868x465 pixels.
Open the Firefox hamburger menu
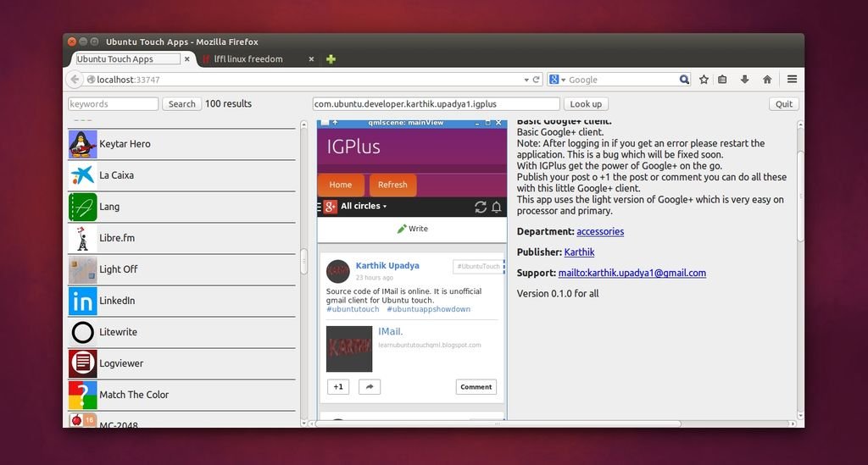[x=792, y=80]
